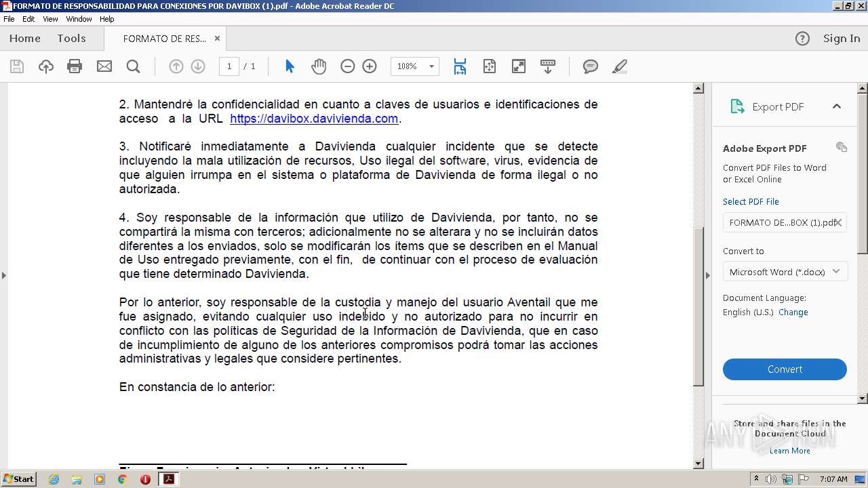Select the Highlight pen tool
The image size is (868, 488).
(x=619, y=66)
